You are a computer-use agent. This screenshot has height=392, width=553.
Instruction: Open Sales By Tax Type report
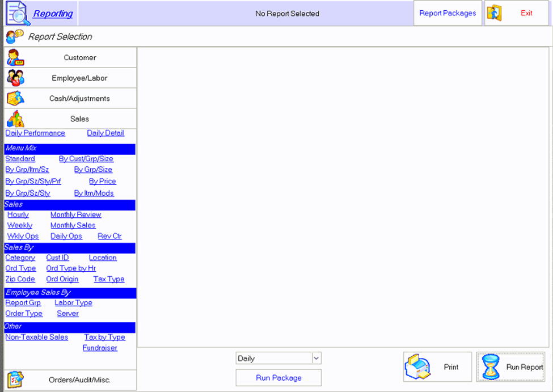pyautogui.click(x=109, y=279)
